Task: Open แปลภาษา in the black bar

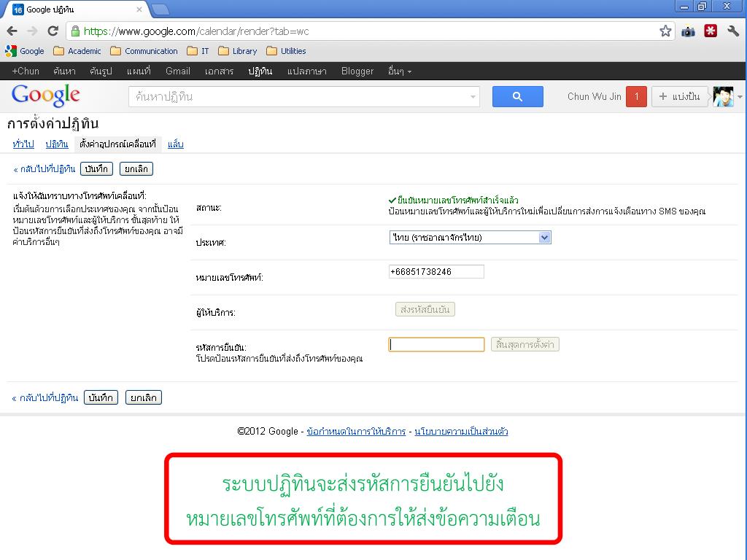Action: coord(307,71)
